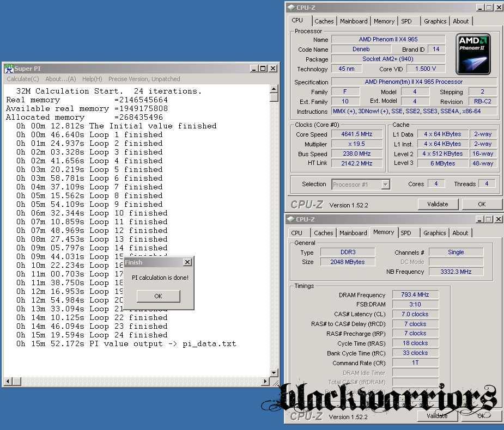Click the Bus Speed value 238.0 MHz
This screenshot has height=430, width=504.
[357, 153]
